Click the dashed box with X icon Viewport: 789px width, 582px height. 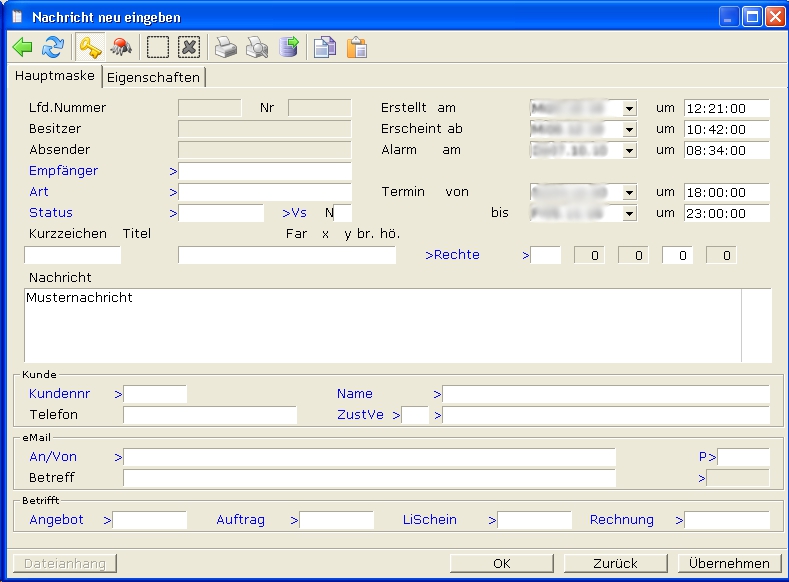(189, 48)
